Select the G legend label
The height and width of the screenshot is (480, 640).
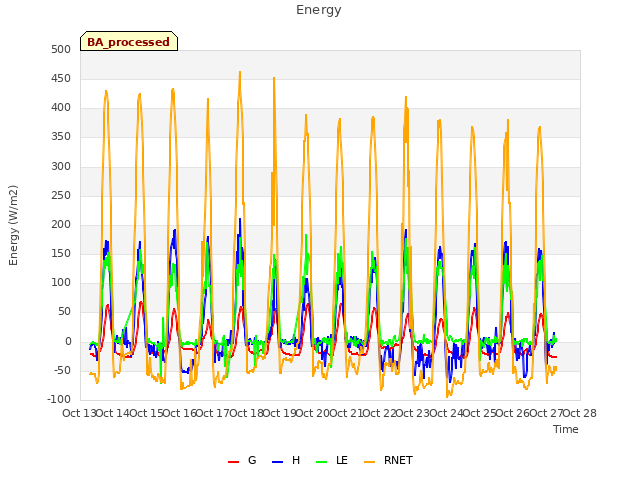252,460
